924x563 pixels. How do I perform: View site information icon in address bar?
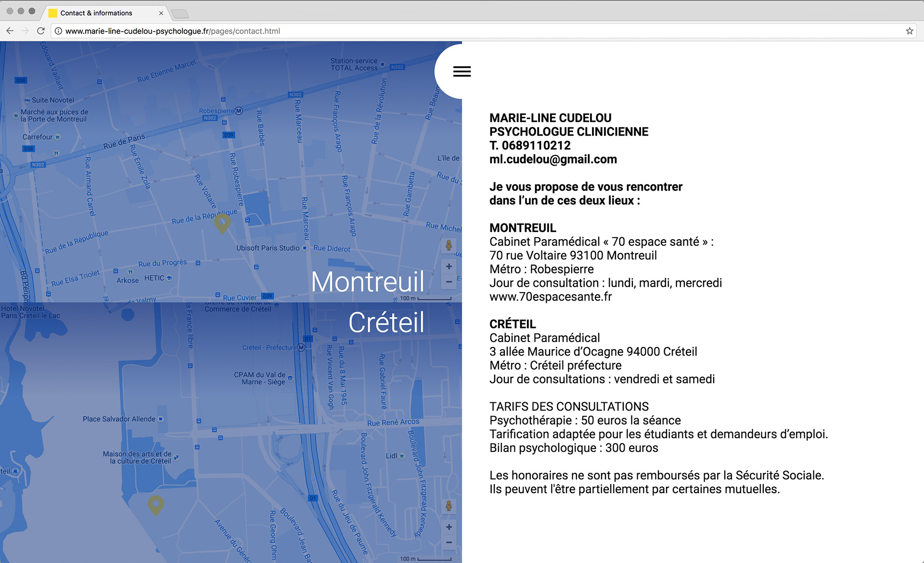(58, 31)
